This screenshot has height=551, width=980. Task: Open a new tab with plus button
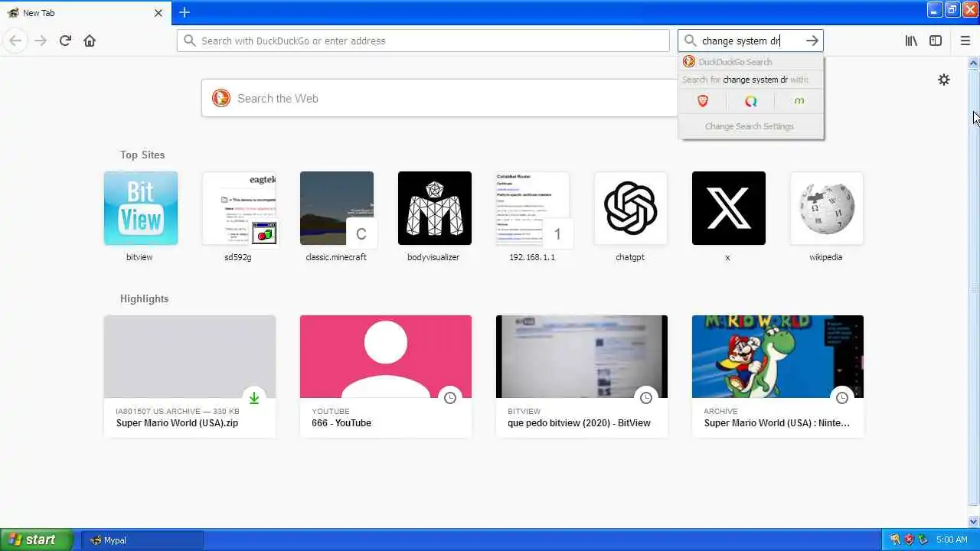185,12
